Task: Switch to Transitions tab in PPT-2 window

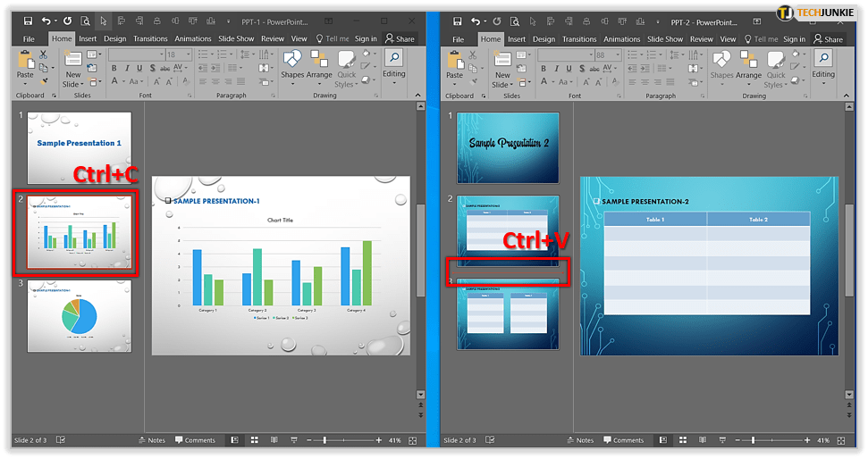Action: 579,39
